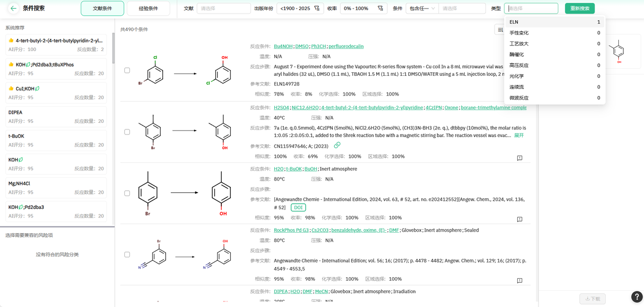Click the publication year filter funnel icon

pyautogui.click(x=317, y=9)
